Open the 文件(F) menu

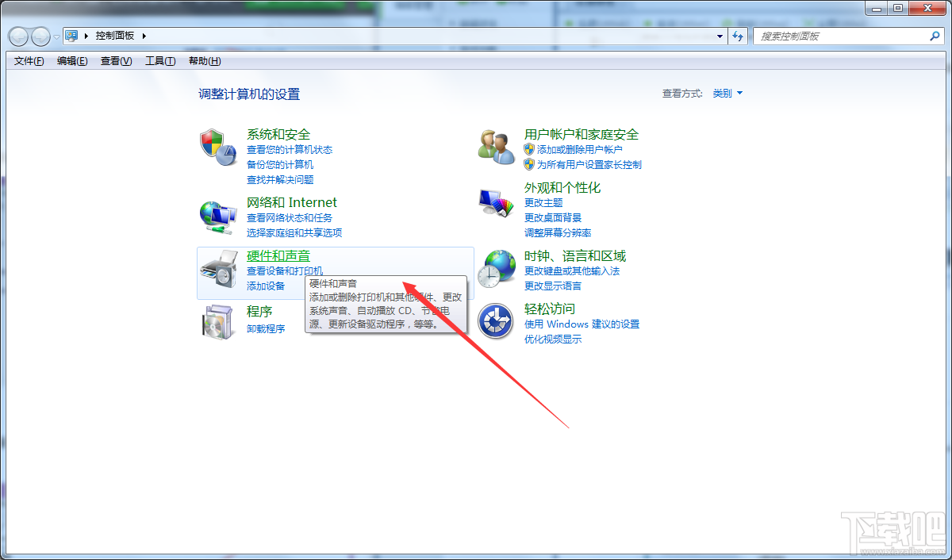coord(29,61)
